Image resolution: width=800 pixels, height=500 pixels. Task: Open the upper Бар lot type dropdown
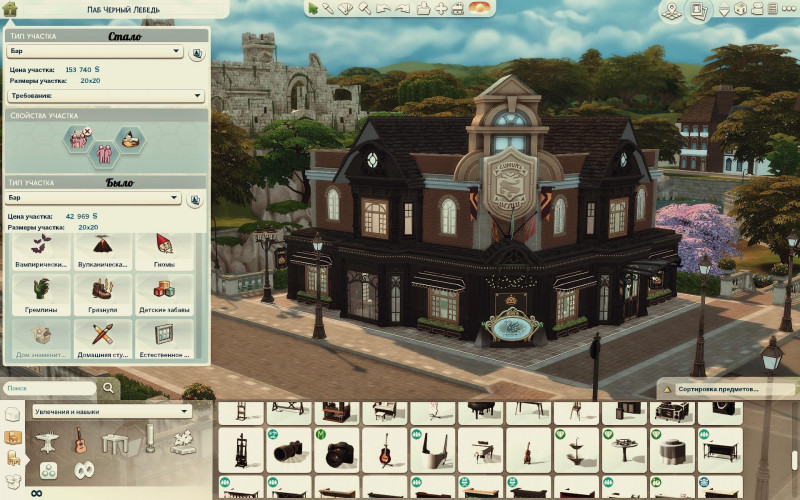pos(95,51)
